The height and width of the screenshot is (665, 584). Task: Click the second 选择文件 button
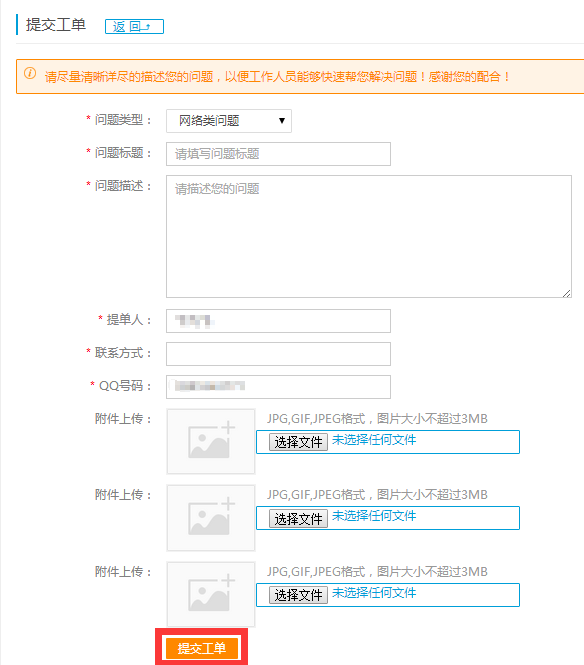coord(298,518)
